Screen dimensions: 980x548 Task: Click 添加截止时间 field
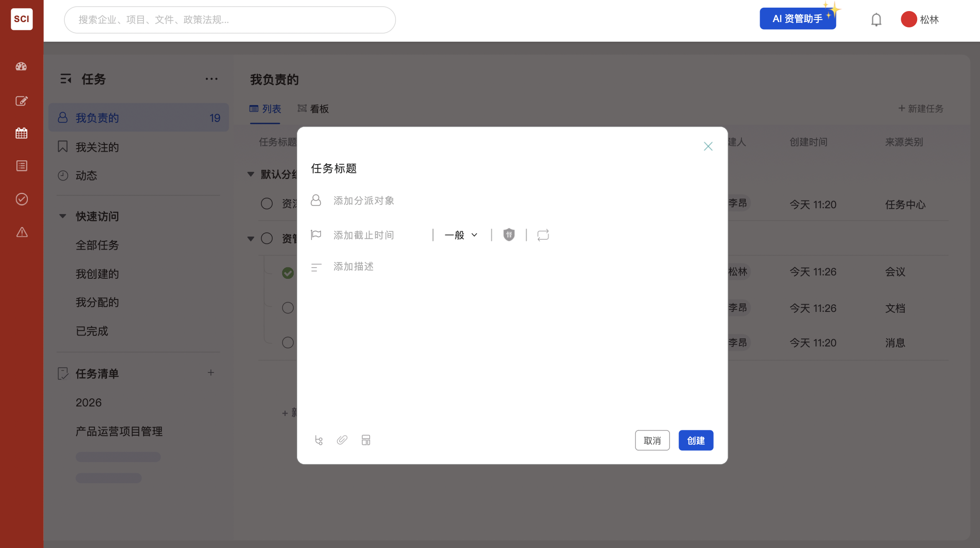coord(364,235)
